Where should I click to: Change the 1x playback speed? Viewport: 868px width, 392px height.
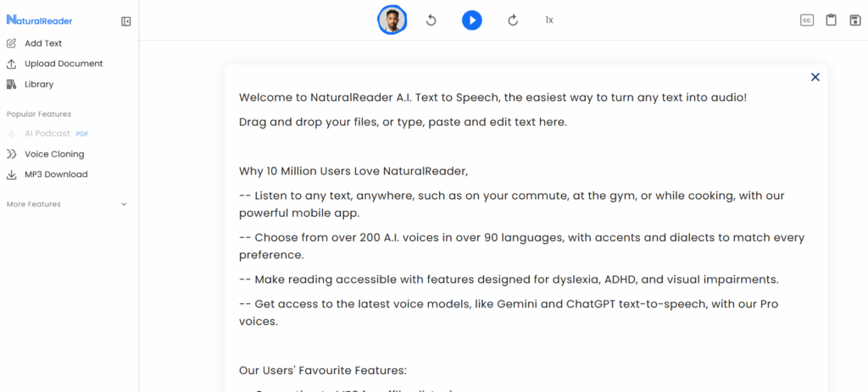pos(549,20)
